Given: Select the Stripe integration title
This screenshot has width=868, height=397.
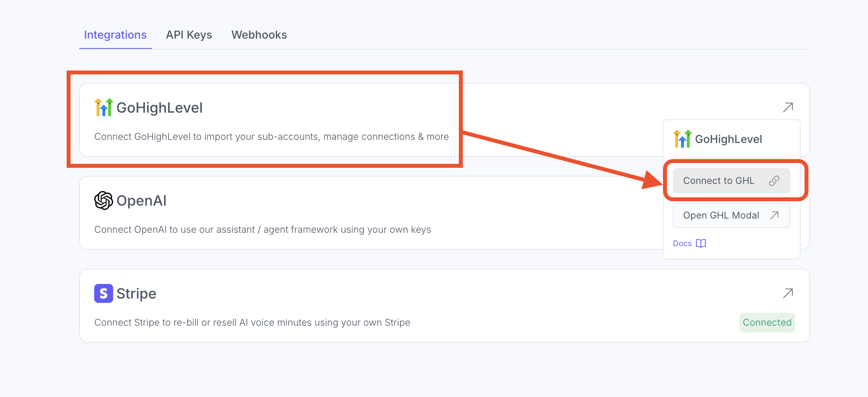Looking at the screenshot, I should coord(136,294).
